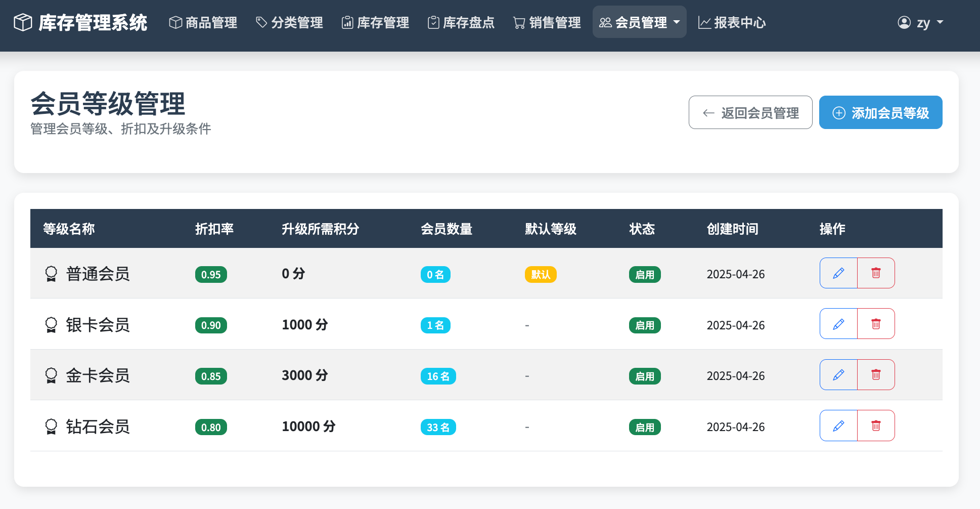Image resolution: width=980 pixels, height=509 pixels.
Task: Click the pencil edit icon for 普通会员
Action: tap(838, 273)
